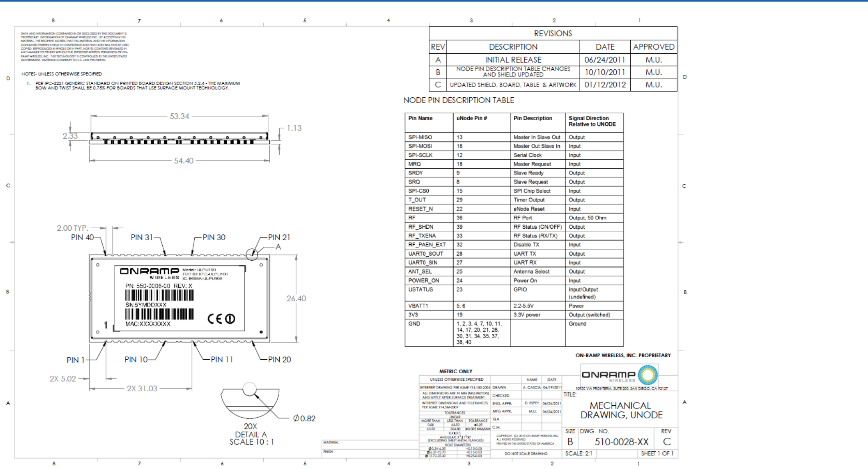Click the 'PIN 1' callout label

(75, 360)
